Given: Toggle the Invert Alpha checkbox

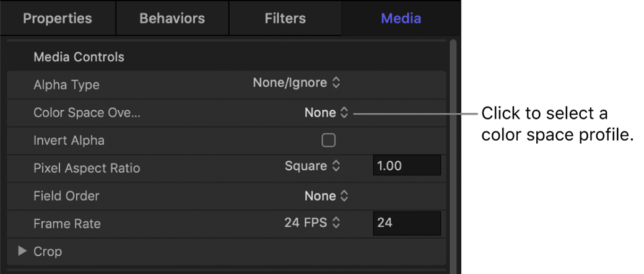Looking at the screenshot, I should [x=328, y=141].
